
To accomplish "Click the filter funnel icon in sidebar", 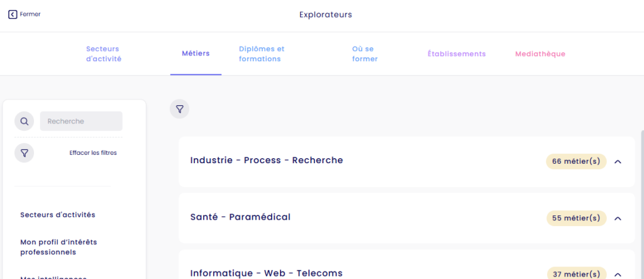I will (25, 152).
